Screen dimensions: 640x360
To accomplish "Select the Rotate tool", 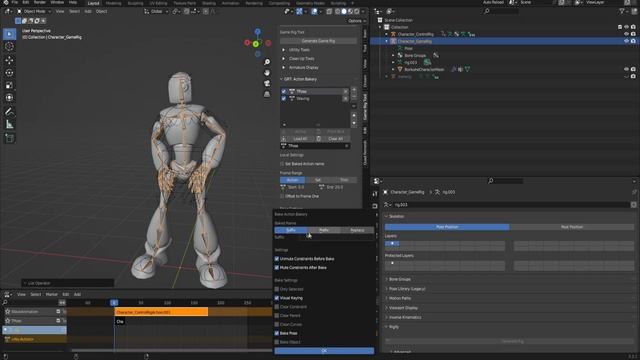I will pos(9,73).
